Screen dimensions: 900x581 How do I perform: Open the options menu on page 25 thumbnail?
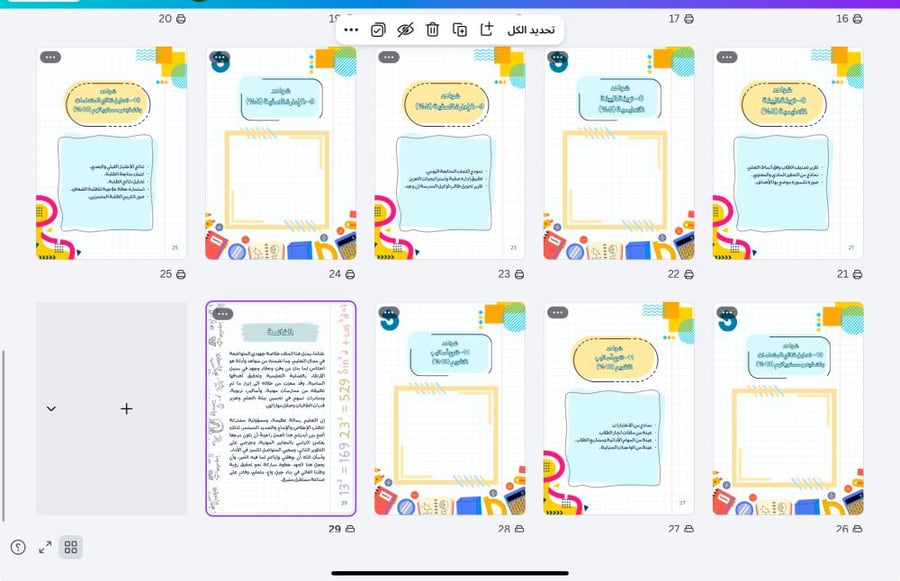51,57
